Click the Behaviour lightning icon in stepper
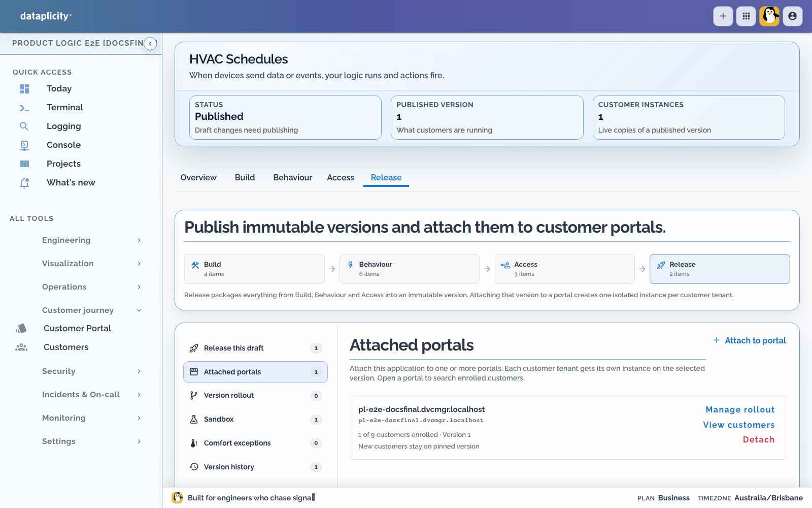The width and height of the screenshot is (812, 508). tap(351, 265)
